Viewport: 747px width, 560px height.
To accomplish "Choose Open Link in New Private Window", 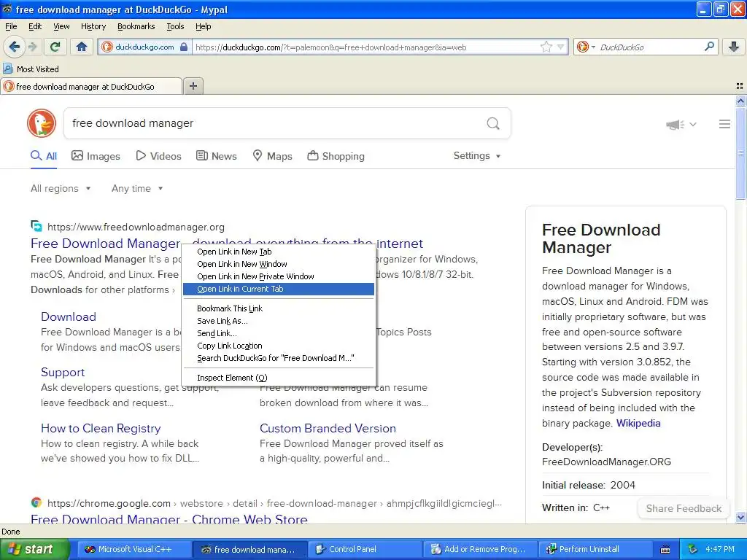I will click(279, 276).
